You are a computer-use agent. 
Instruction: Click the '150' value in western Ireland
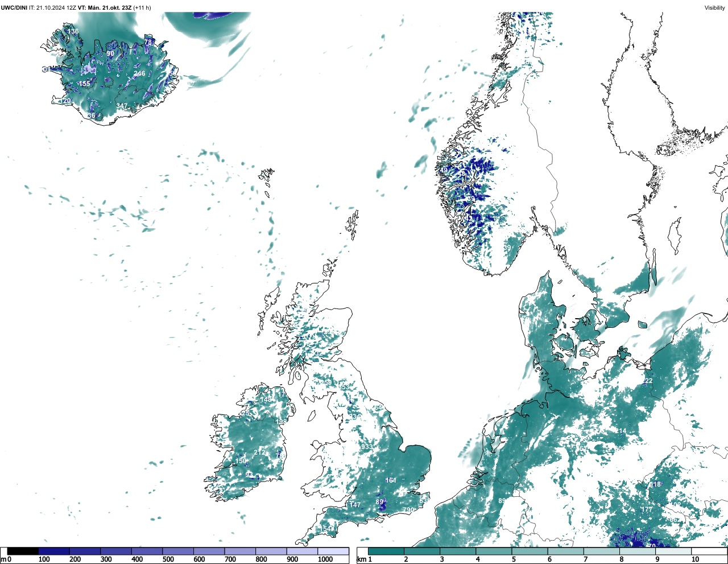[241, 461]
